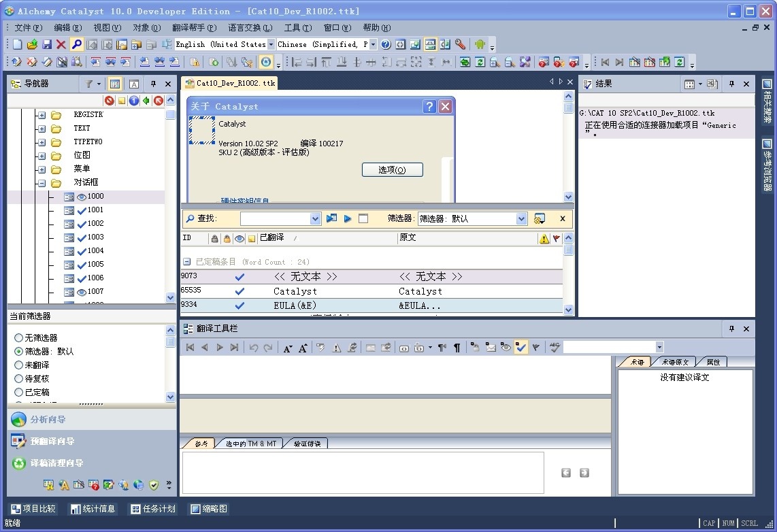The width and height of the screenshot is (777, 532).
Task: Click the blue help question mark icon
Action: click(x=386, y=44)
